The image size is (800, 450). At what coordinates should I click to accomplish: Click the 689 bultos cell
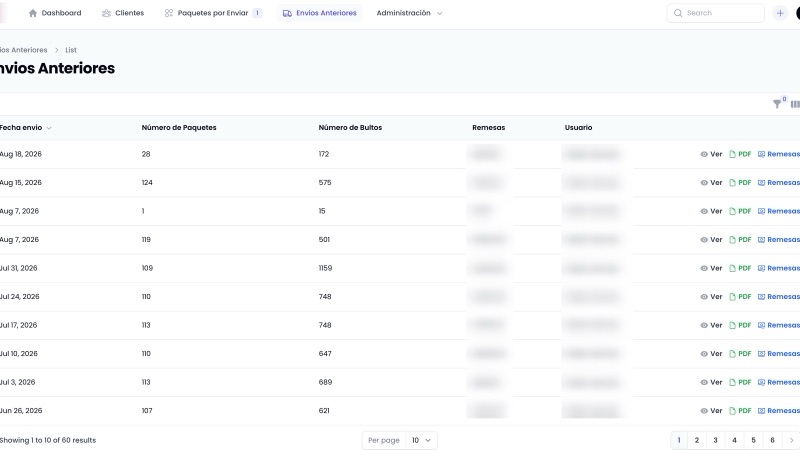(325, 382)
